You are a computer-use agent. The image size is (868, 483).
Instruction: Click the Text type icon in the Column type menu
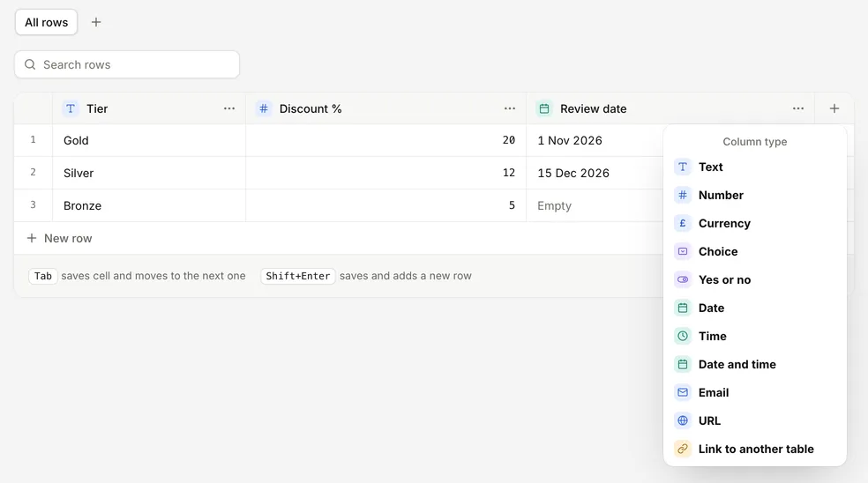tap(683, 167)
